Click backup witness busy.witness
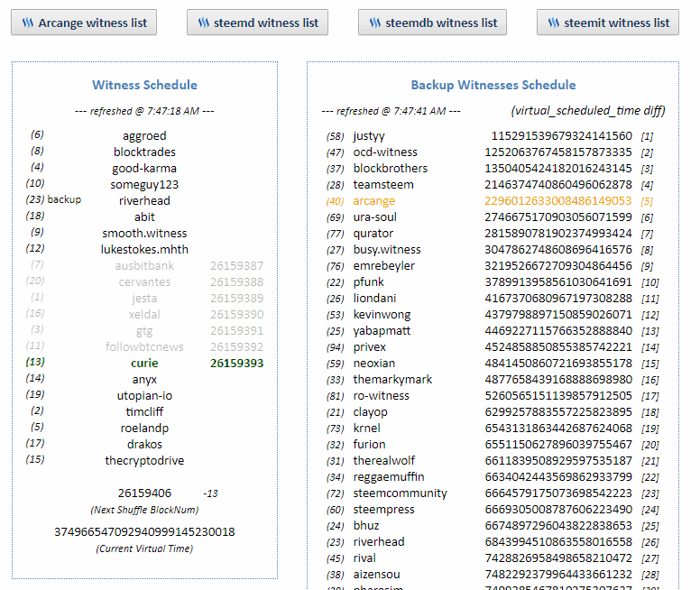Screen dimensions: 700x590 click(x=387, y=250)
